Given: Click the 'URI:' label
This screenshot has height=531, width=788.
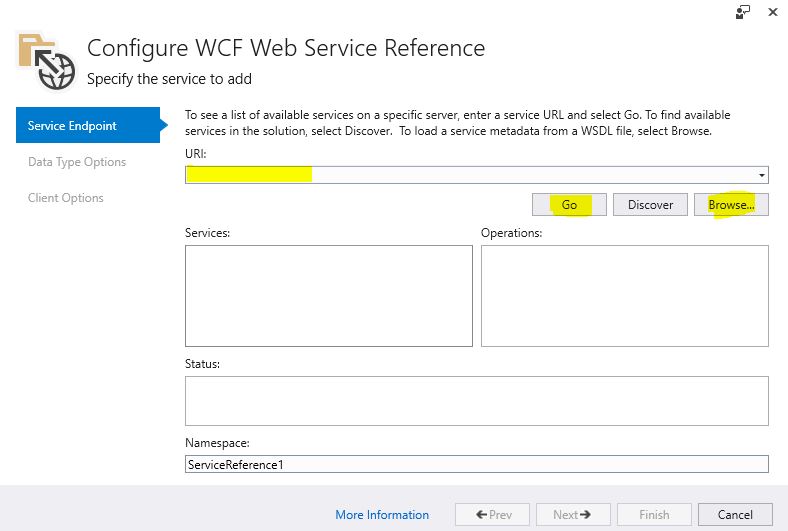Looking at the screenshot, I should coord(195,154).
